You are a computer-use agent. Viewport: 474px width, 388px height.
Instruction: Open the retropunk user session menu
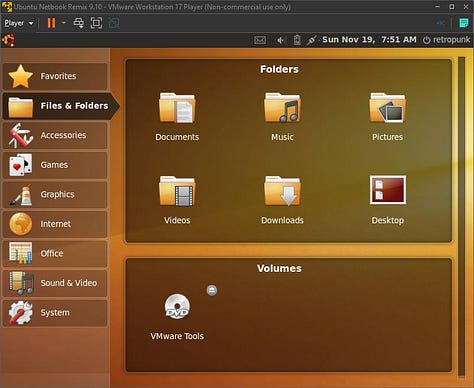[x=446, y=40]
